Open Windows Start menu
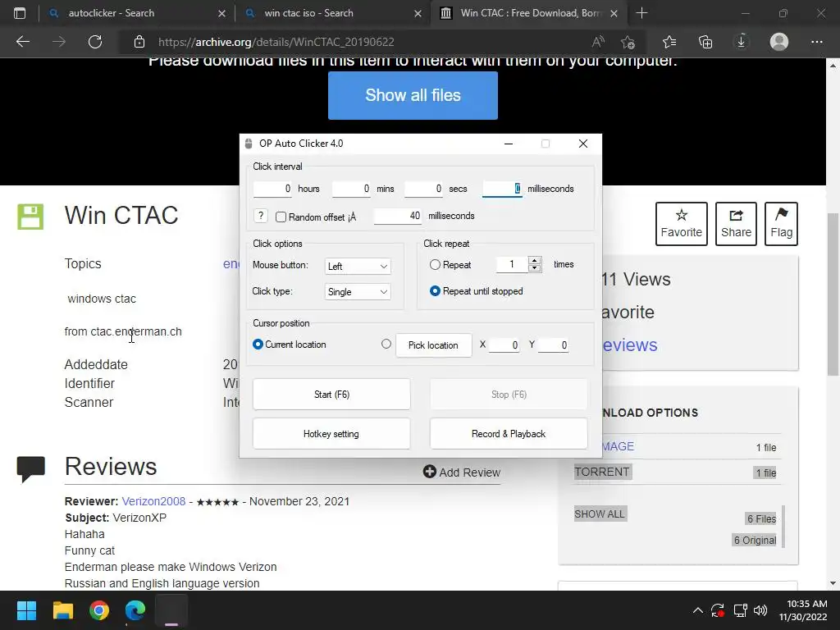 [26, 610]
